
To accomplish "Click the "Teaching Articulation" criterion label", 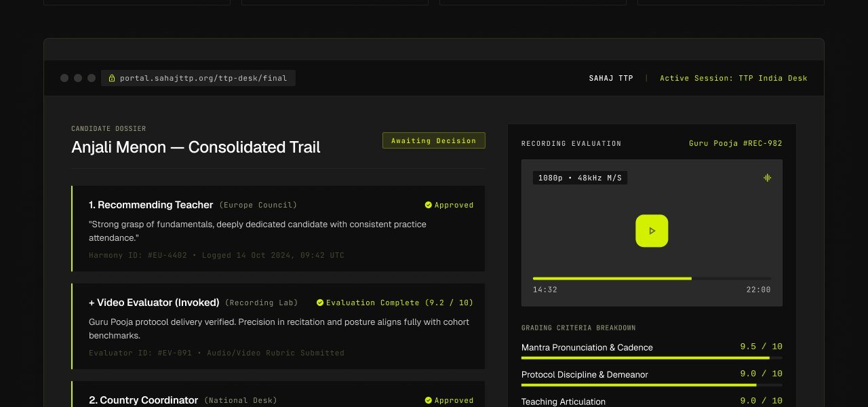I will point(564,402).
